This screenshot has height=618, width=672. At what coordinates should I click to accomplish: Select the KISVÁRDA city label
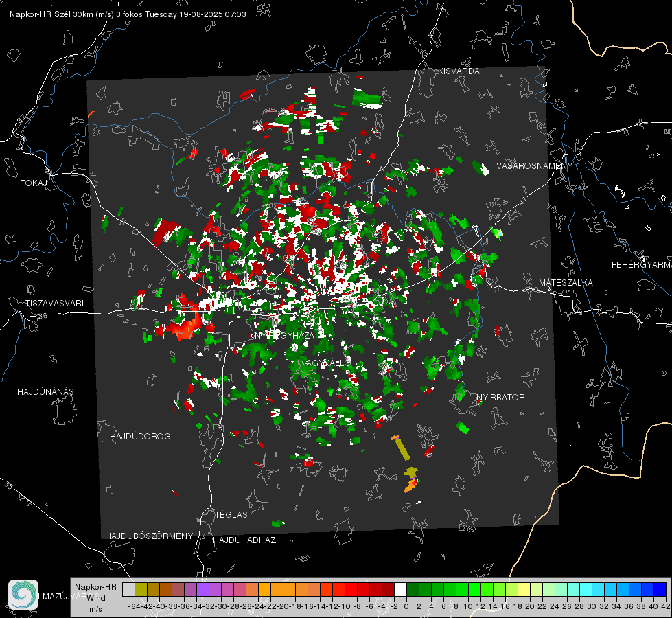point(459,71)
